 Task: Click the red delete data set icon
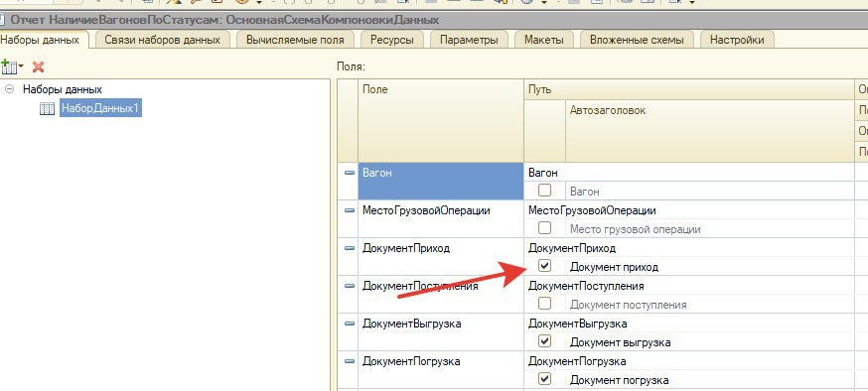pyautogui.click(x=38, y=67)
